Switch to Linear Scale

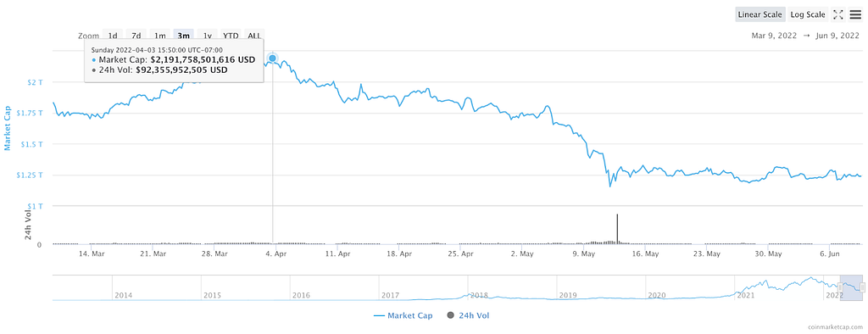(760, 14)
